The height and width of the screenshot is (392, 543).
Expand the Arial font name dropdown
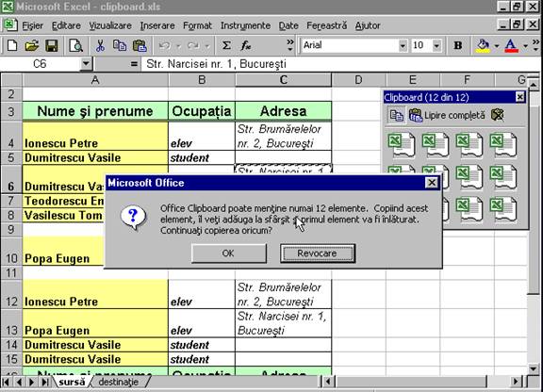pyautogui.click(x=403, y=45)
